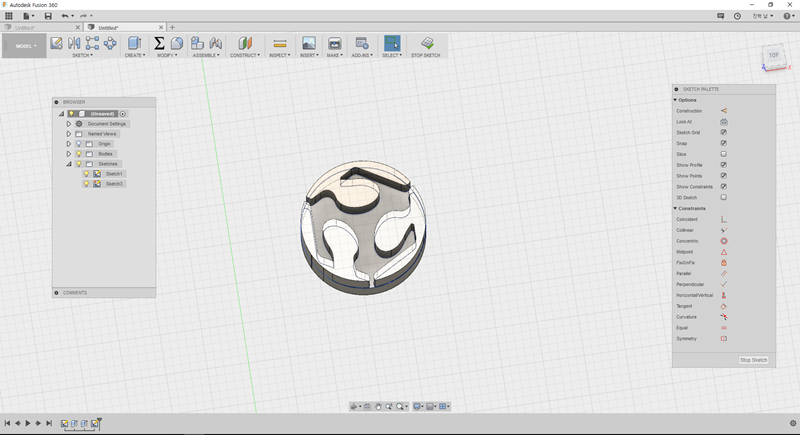
Task: Click the Construct plane icon
Action: click(x=245, y=43)
